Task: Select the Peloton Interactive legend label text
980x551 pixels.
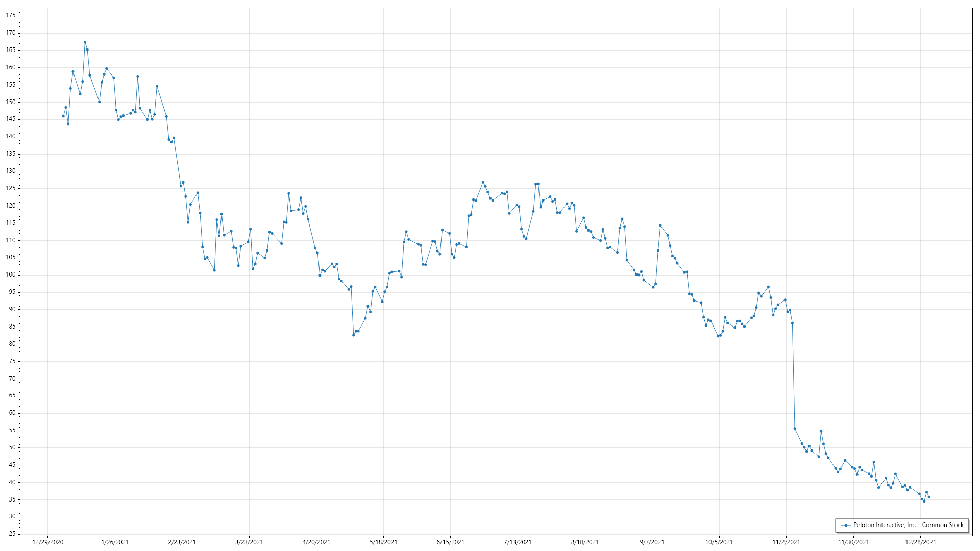Action: pos(908,525)
